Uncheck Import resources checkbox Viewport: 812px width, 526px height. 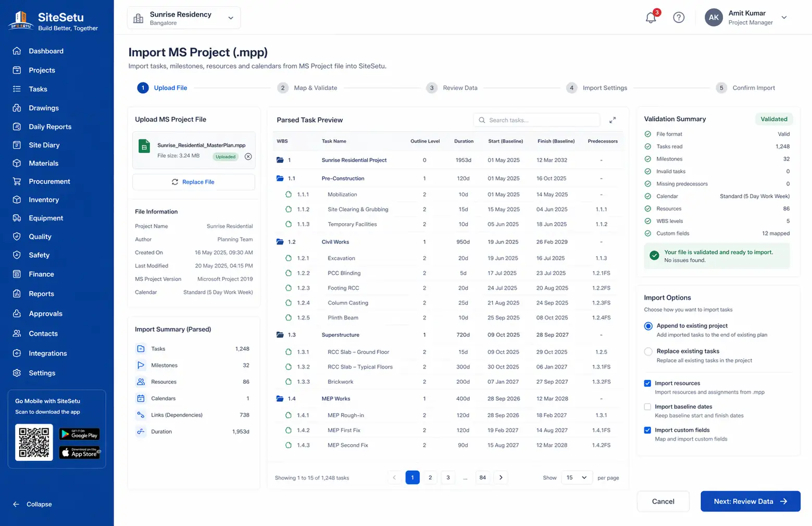click(647, 383)
